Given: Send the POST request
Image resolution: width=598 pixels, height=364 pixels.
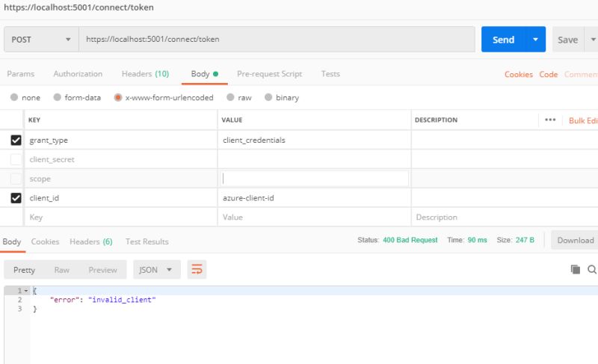Looking at the screenshot, I should pyautogui.click(x=503, y=40).
